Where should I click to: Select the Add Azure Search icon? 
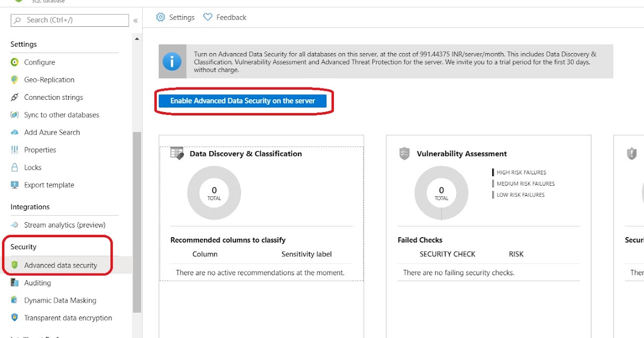tap(16, 132)
